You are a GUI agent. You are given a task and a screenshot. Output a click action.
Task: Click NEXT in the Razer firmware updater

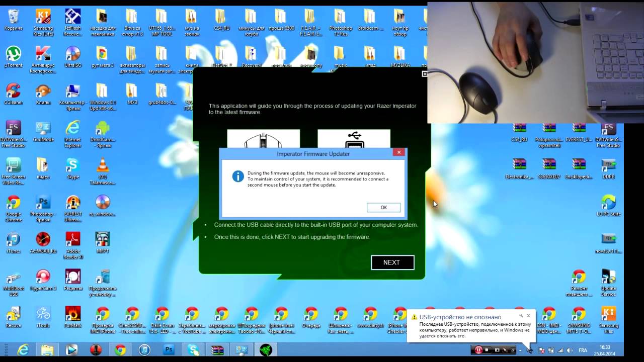coord(392,262)
